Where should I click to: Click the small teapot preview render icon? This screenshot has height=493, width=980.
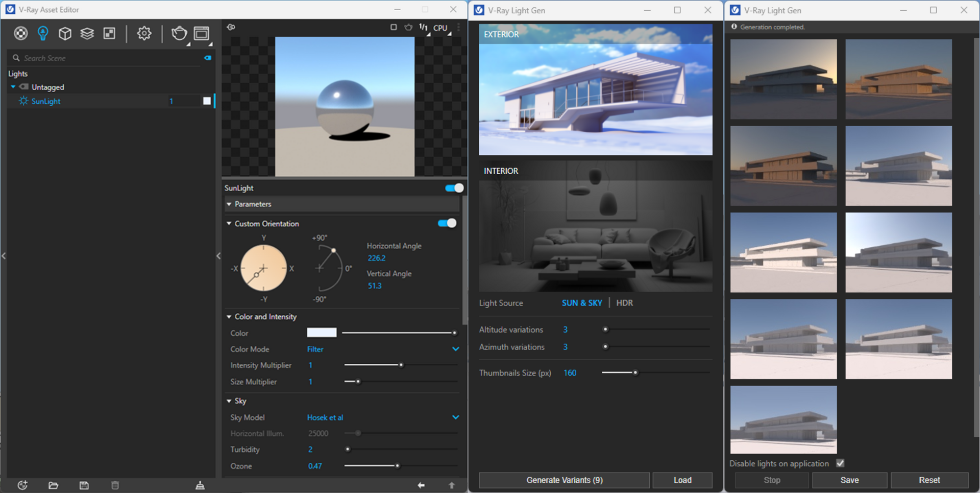point(408,27)
